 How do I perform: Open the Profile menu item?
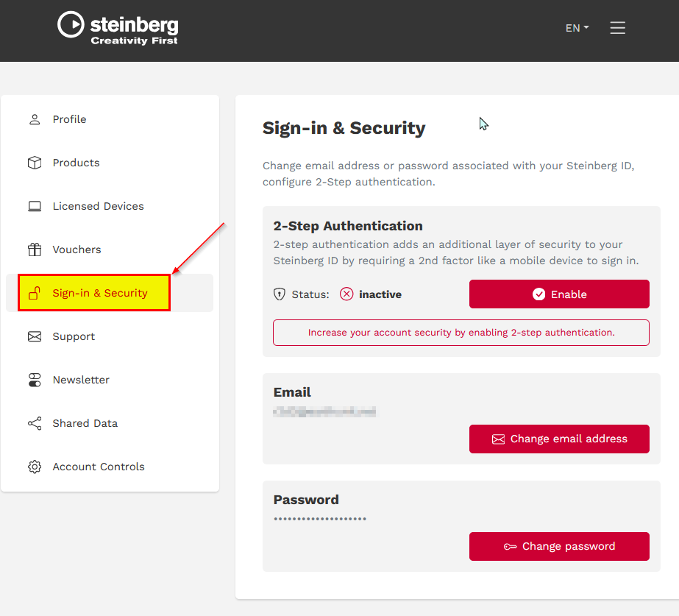pos(69,119)
